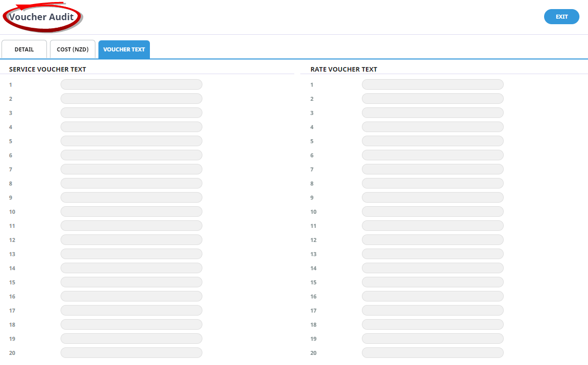This screenshot has width=588, height=365.
Task: Click the Voucher Audit title
Action: (x=41, y=17)
